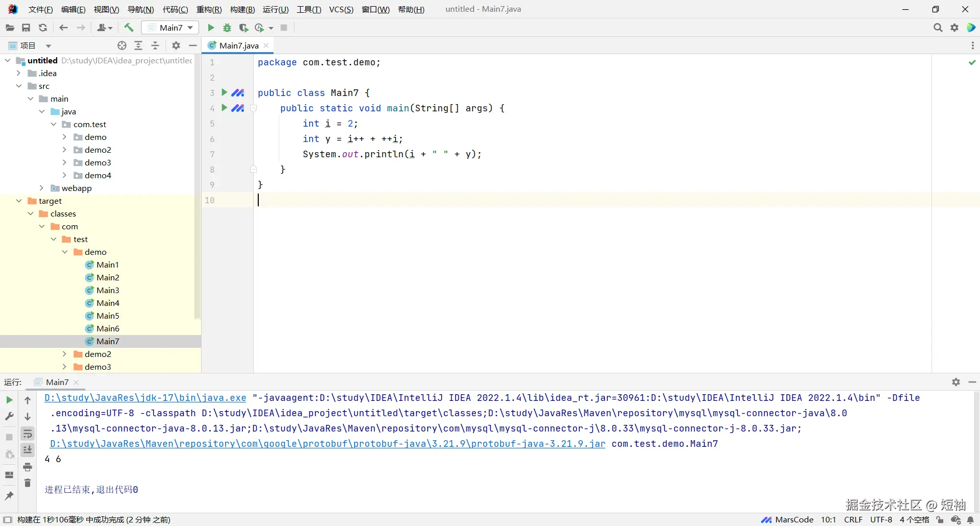The image size is (980, 526).
Task: Print the console output with the printer icon
Action: click(x=28, y=467)
